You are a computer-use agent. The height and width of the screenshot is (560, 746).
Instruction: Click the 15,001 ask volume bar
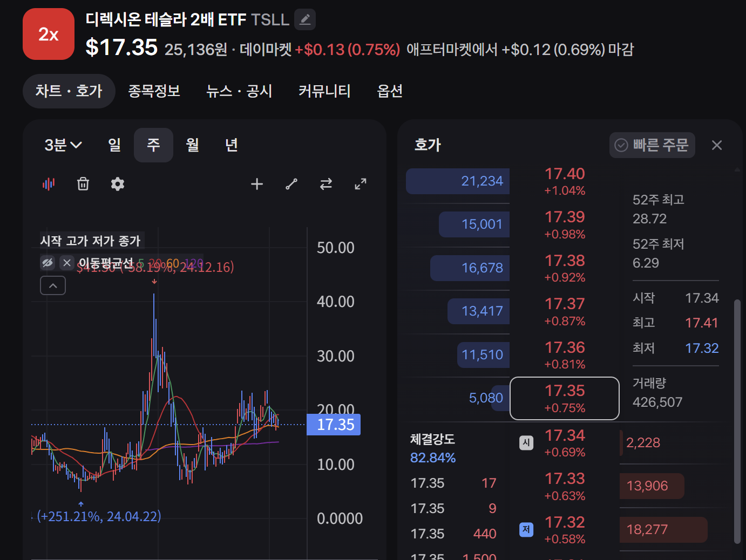(x=474, y=224)
